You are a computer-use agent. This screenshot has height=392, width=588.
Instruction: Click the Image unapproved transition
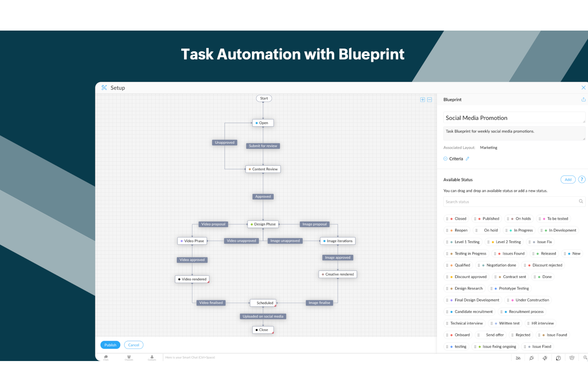[x=285, y=241]
